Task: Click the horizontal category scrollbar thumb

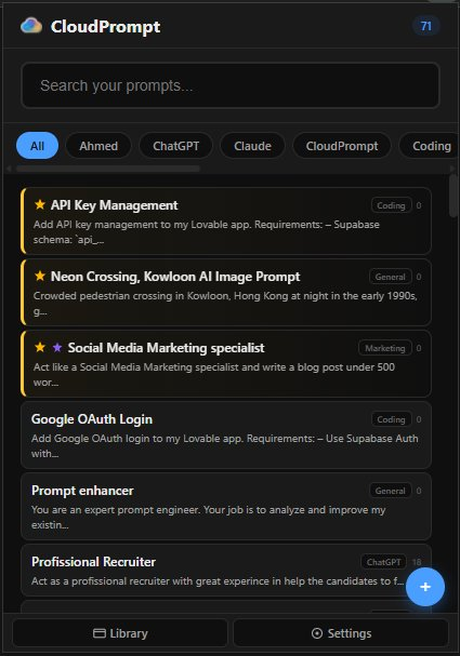Action: click(x=108, y=169)
